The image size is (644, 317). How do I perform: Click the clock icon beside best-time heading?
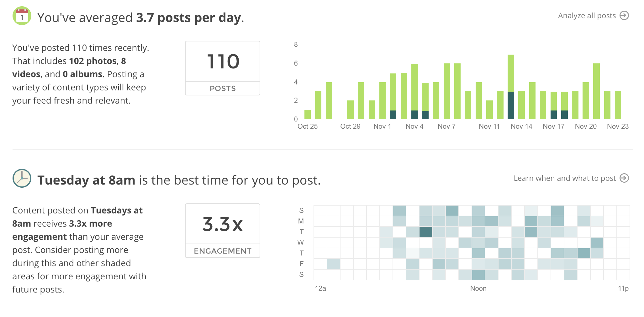point(22,178)
